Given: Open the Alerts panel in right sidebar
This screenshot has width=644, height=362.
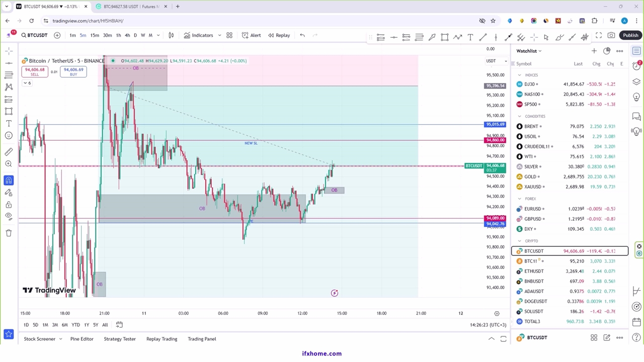Looking at the screenshot, I should click(636, 66).
